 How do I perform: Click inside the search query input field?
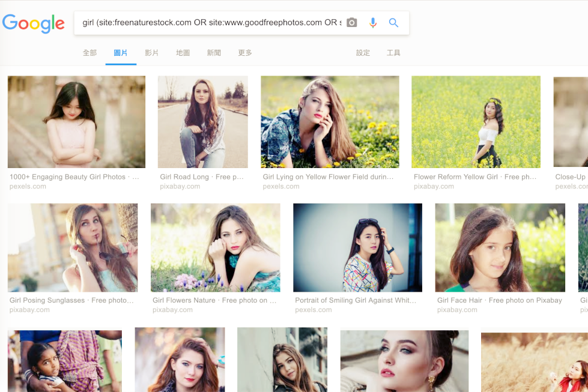coord(210,22)
